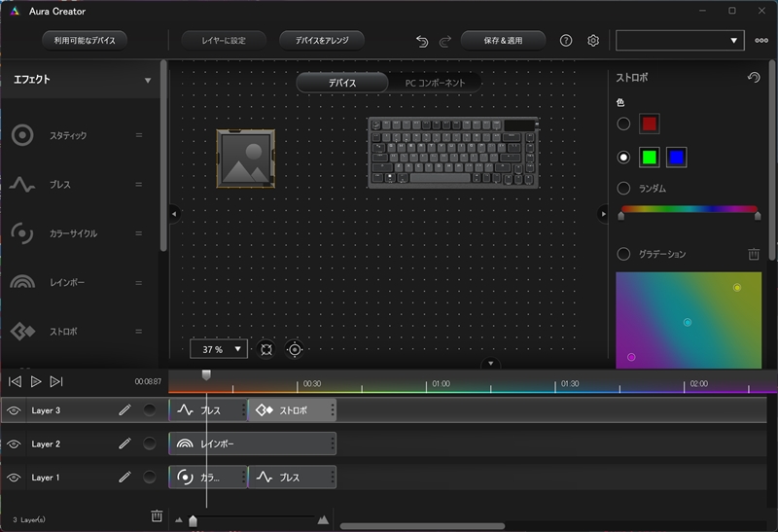Open options dots of the Breathing clip in Layer 1
Screen dimensions: 778x532
point(332,478)
